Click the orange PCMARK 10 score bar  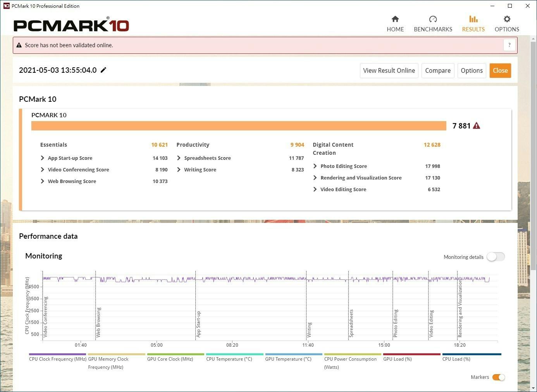239,126
